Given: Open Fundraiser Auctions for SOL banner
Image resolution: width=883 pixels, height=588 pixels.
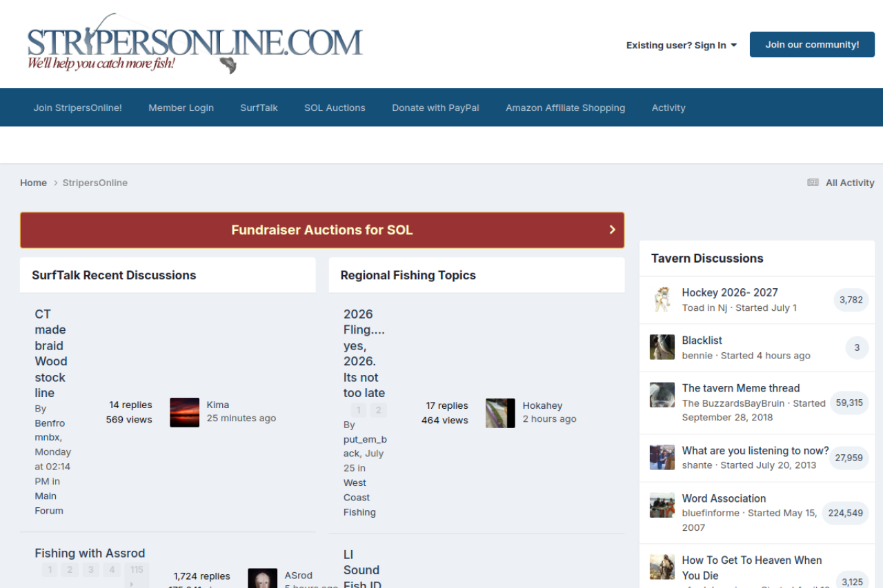Looking at the screenshot, I should pos(322,230).
